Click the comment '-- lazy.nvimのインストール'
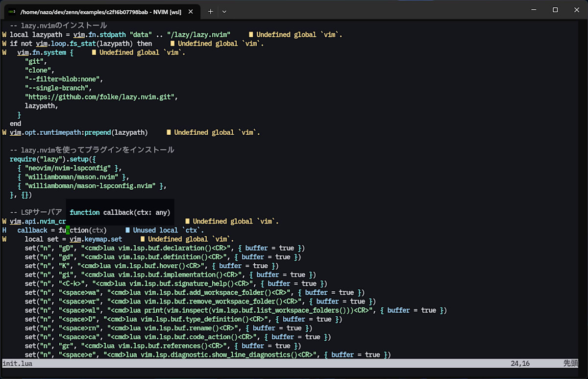588x379 pixels. [58, 25]
